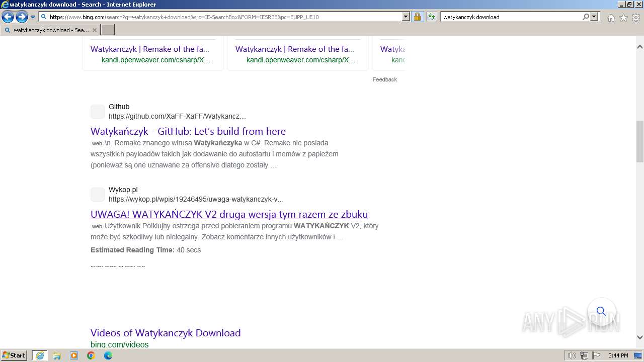The image size is (644, 362).
Task: Open the search provider dropdown arrow
Action: (x=594, y=17)
